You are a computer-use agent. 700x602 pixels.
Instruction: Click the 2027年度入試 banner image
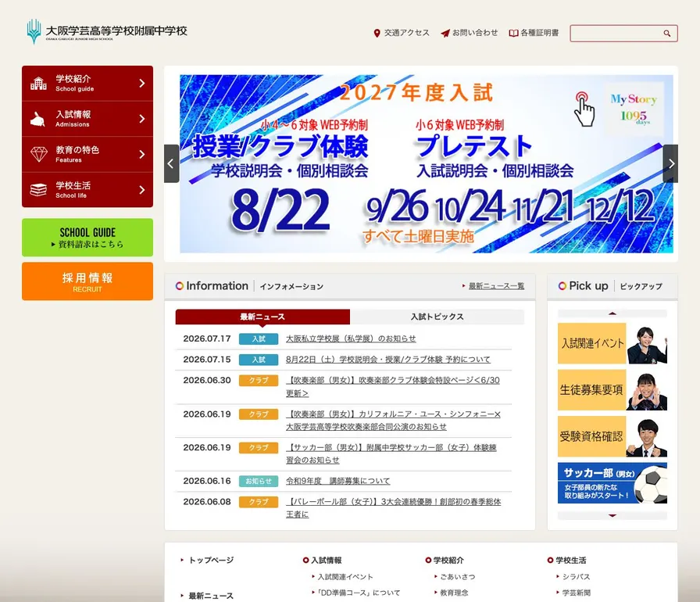pyautogui.click(x=427, y=164)
